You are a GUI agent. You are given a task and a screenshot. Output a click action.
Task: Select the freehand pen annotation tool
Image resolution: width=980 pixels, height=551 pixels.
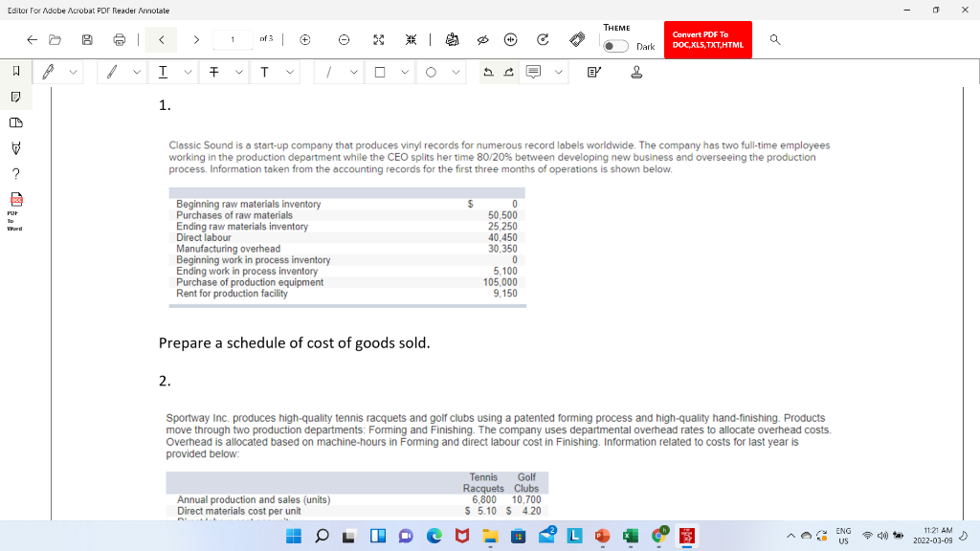[x=46, y=72]
